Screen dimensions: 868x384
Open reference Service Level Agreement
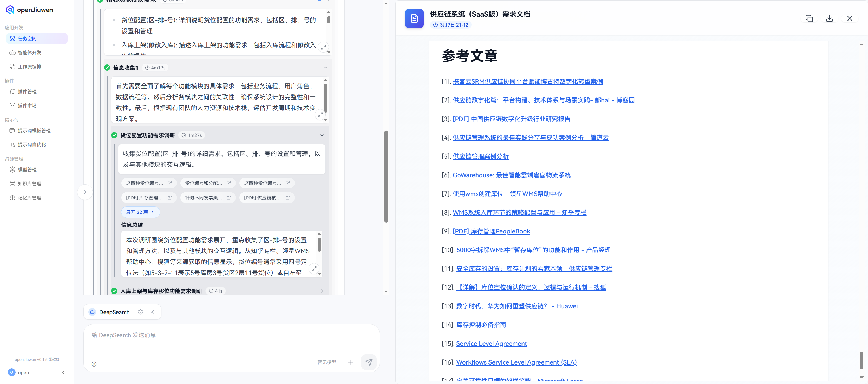click(x=492, y=343)
